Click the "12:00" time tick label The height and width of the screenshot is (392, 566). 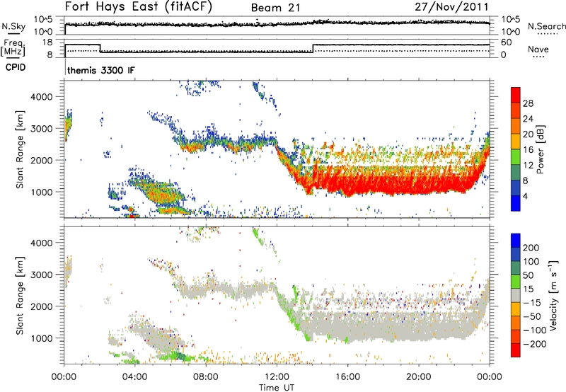(x=277, y=377)
